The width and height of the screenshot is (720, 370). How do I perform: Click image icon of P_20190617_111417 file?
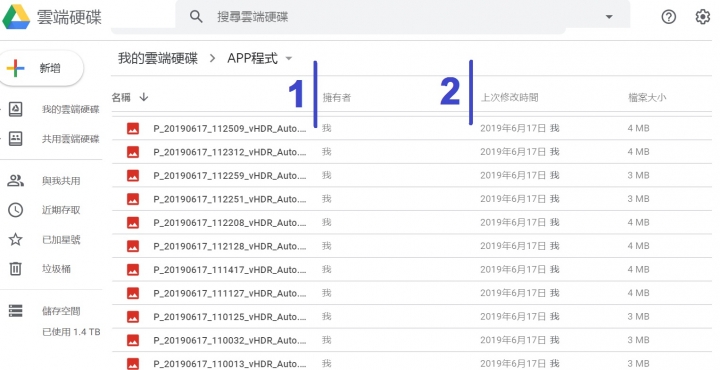click(x=133, y=270)
